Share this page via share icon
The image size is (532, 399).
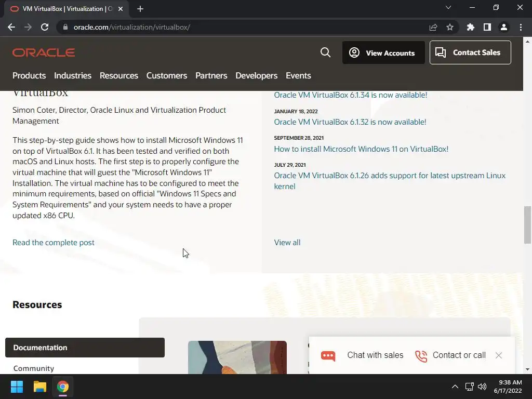pyautogui.click(x=433, y=27)
